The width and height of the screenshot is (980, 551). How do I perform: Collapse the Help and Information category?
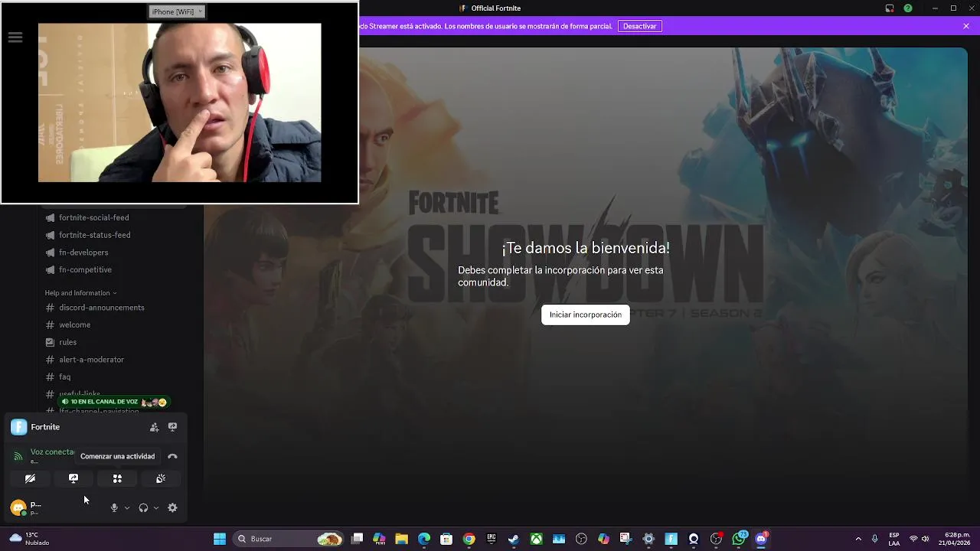(80, 293)
